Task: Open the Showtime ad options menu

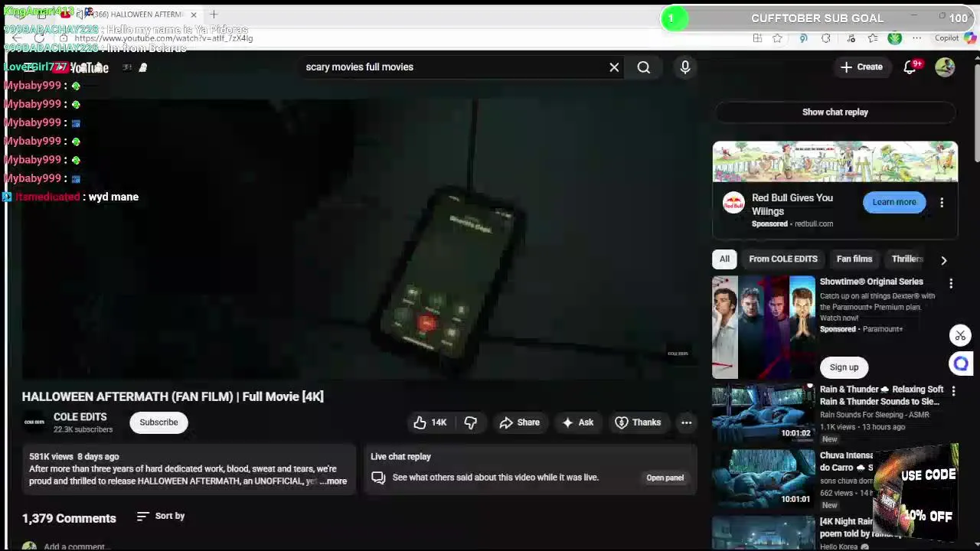Action: [951, 284]
